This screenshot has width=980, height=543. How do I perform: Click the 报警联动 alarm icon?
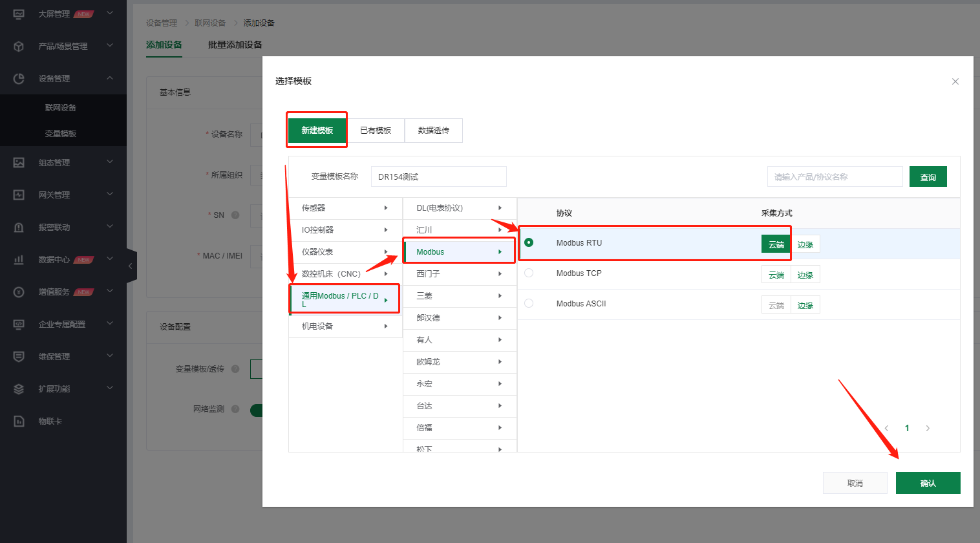coord(19,227)
